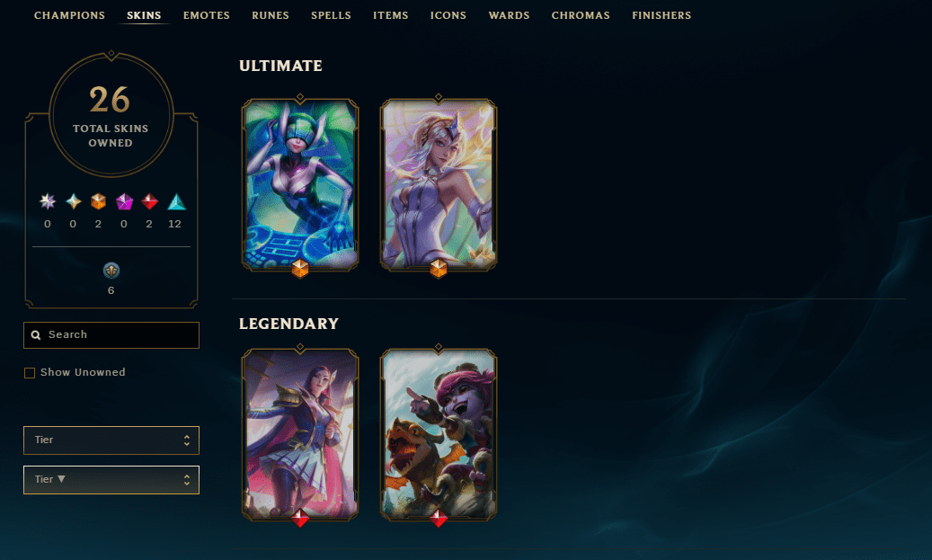This screenshot has height=560, width=932.
Task: Click the arrows on the upper Tier dropdown
Action: click(187, 440)
